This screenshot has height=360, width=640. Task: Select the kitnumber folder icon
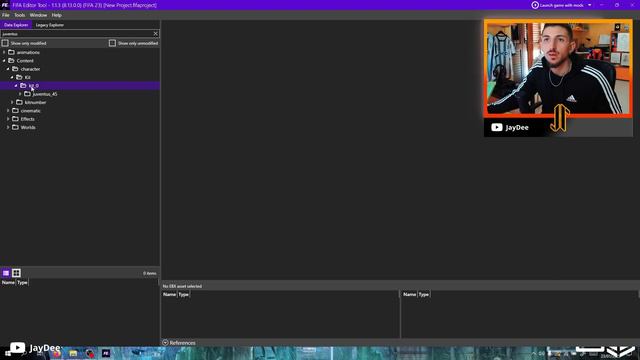tap(20, 102)
